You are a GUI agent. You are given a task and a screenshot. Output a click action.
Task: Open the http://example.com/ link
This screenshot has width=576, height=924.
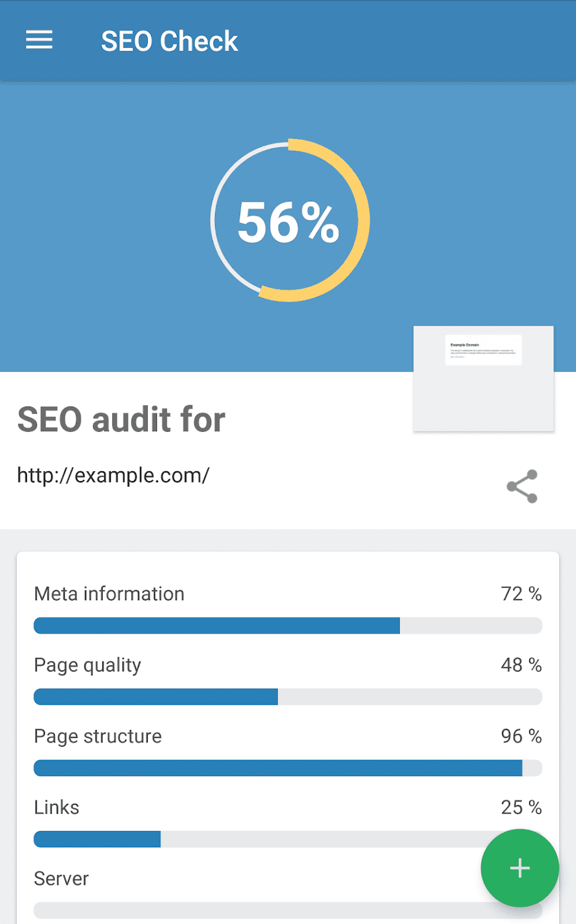113,476
